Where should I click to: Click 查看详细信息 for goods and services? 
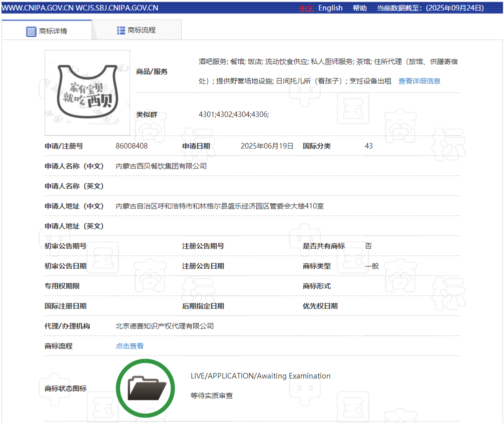coord(419,81)
